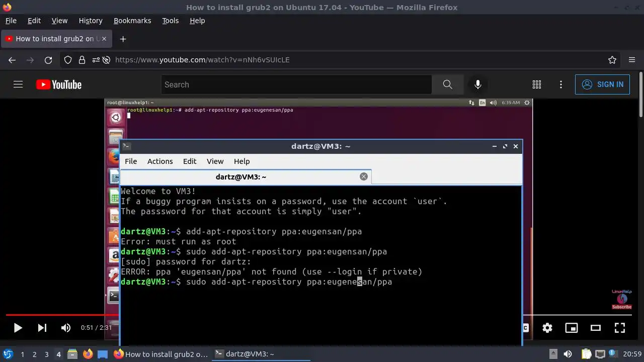This screenshot has height=362, width=644.
Task: Switch to Firefox 'How to install grub2' taskbar button
Action: [x=161, y=354]
